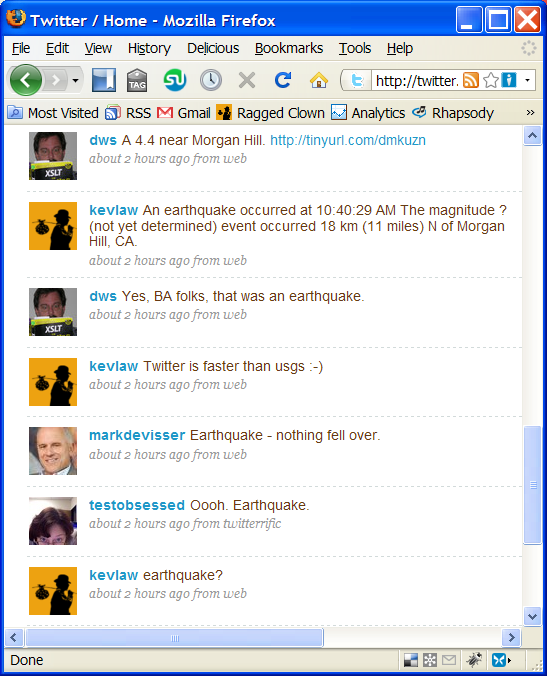The width and height of the screenshot is (547, 676).
Task: Reload the page with refresh icon
Action: click(283, 80)
